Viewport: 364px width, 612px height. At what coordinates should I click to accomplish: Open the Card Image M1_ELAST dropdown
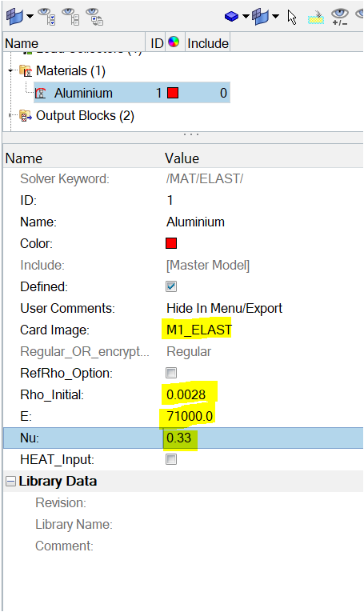tap(199, 330)
